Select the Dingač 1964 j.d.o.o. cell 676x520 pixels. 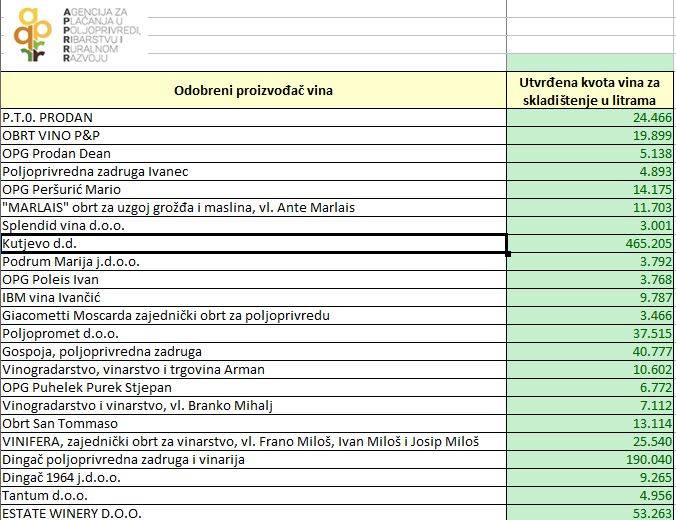[x=253, y=478]
